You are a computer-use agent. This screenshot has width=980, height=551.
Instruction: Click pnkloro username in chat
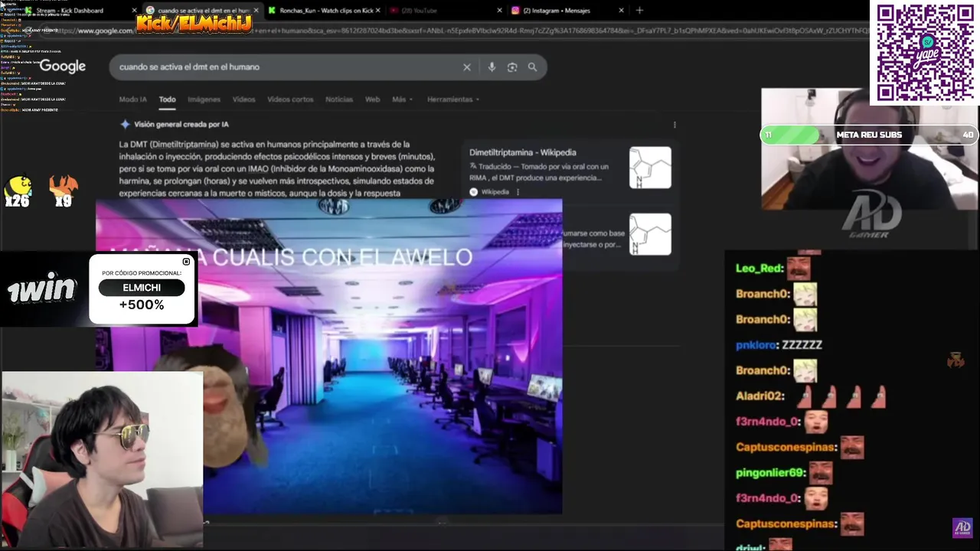click(x=756, y=345)
